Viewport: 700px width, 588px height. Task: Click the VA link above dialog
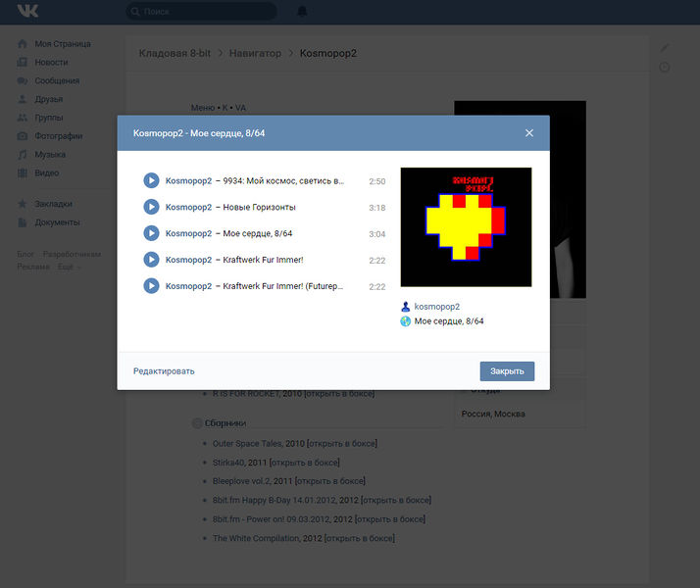(240, 108)
